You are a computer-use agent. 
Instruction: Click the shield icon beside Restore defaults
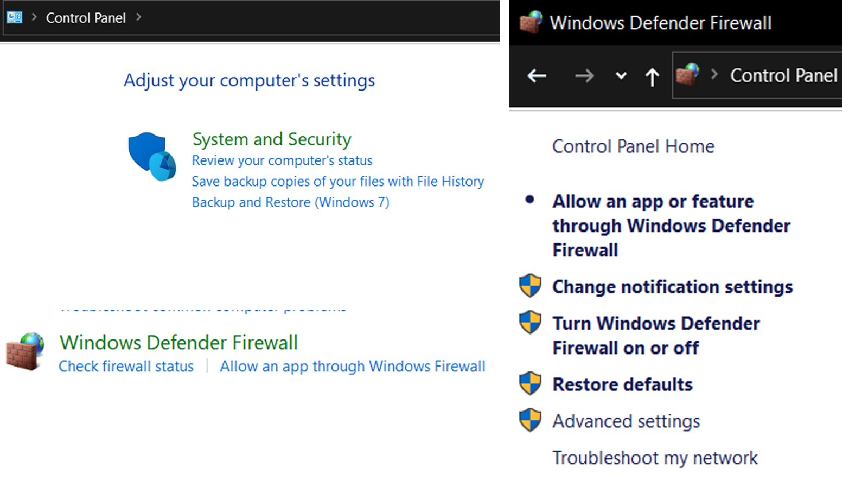click(x=530, y=383)
